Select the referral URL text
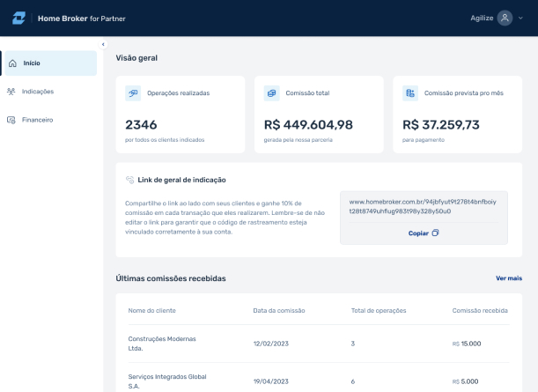 pos(423,206)
